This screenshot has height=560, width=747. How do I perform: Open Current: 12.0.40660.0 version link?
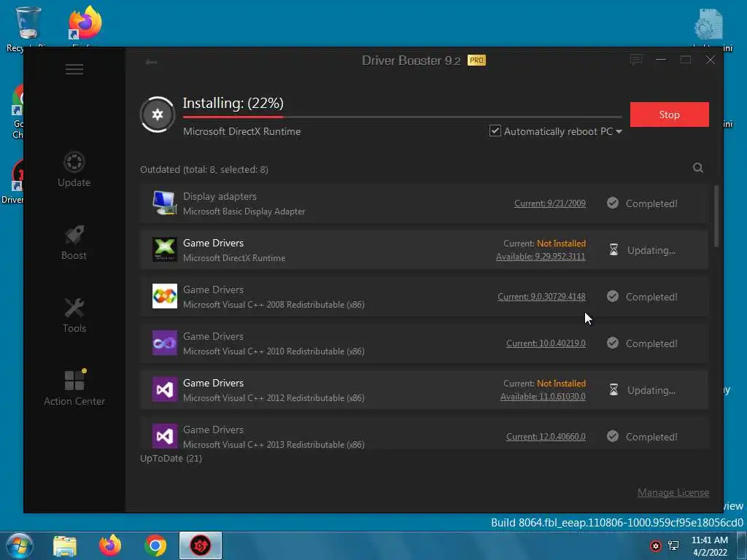[546, 437]
